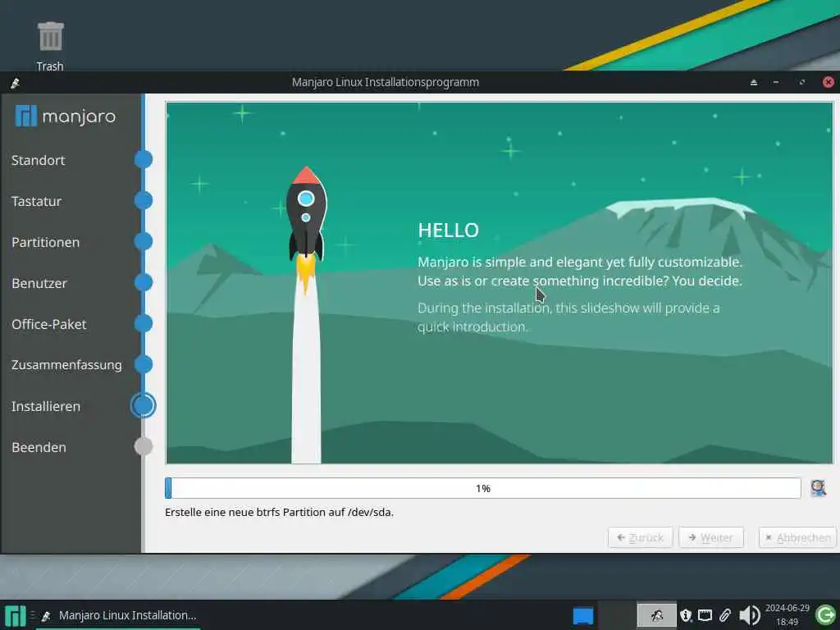The height and width of the screenshot is (630, 840).
Task: Open the Manjaro start menu in the taskbar
Action: (x=15, y=615)
